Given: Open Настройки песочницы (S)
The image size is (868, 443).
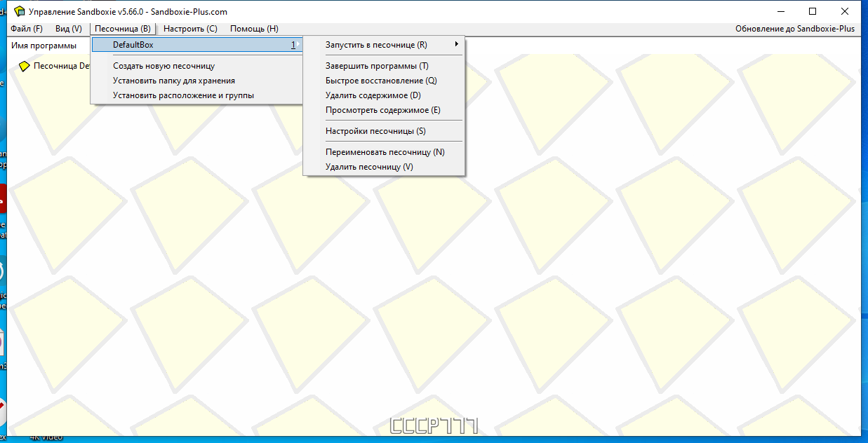Looking at the screenshot, I should pos(384,131).
